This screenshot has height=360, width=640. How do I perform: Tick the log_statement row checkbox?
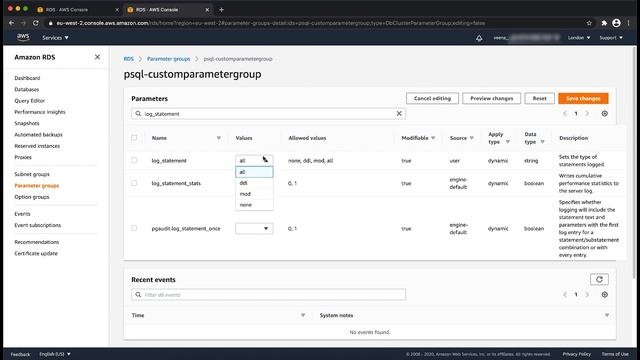tap(134, 160)
